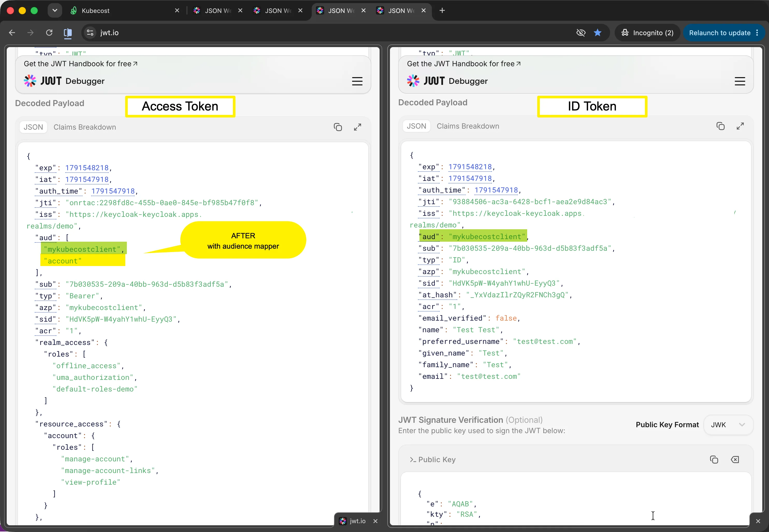This screenshot has width=769, height=532.
Task: Click the "uma_authorization" role entry
Action: pyautogui.click(x=93, y=377)
